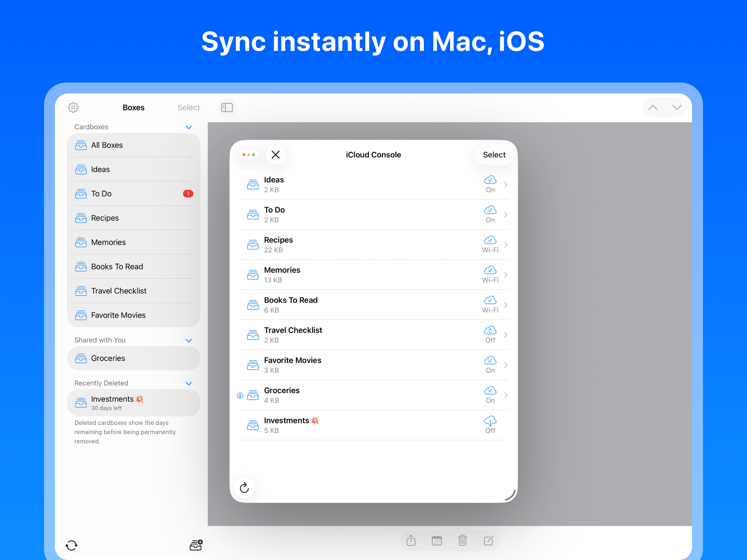Click the Cardboxes section header label
The image size is (747, 560).
[x=91, y=127]
